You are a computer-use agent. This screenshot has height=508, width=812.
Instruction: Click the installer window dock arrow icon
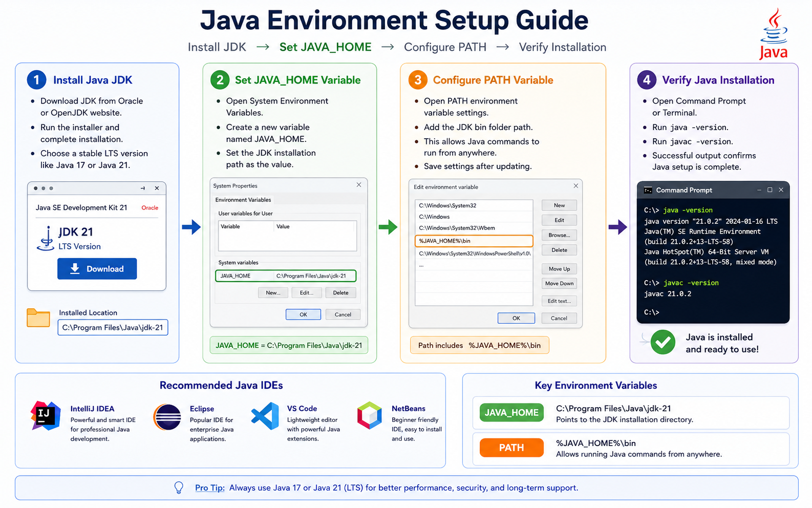coord(143,188)
